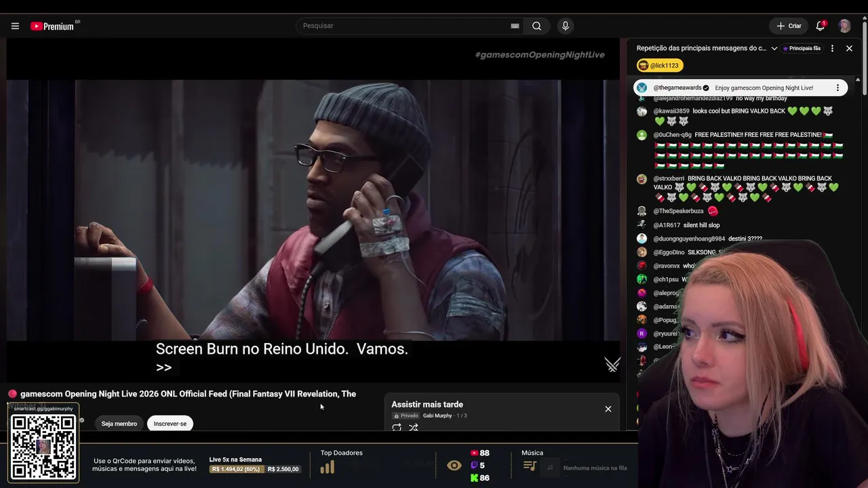Screen dimensions: 868x488
Task: Start voice search with microphone icon
Action: (x=566, y=26)
